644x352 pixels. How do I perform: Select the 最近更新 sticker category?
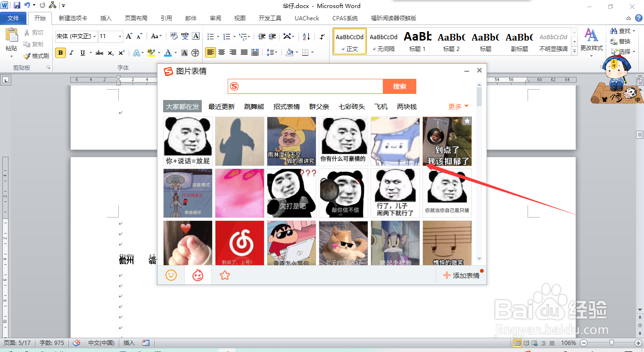pos(222,107)
